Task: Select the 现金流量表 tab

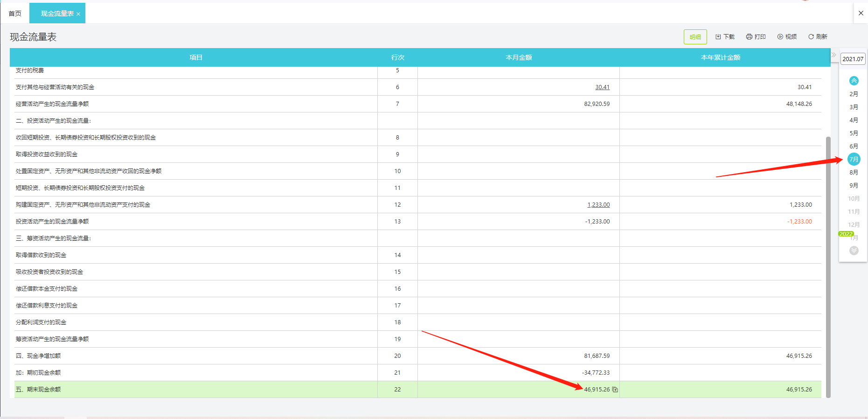Action: [57, 14]
